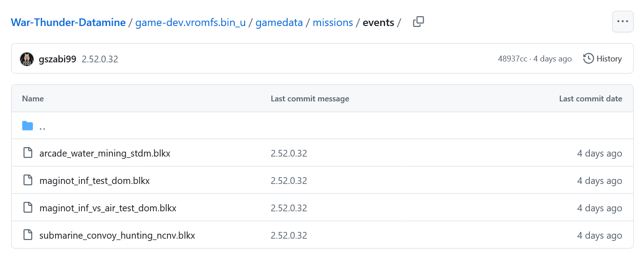
Task: Click the History clock icon
Action: [588, 59]
